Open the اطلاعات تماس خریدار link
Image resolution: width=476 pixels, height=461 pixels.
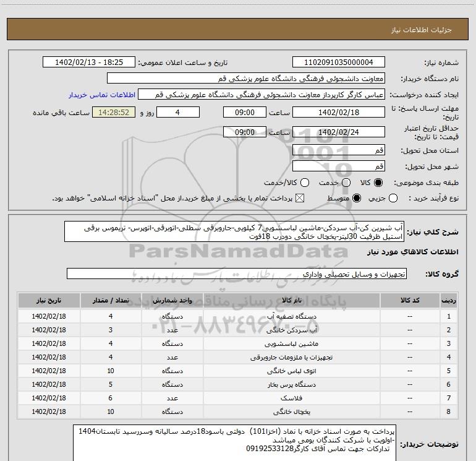[x=102, y=95]
